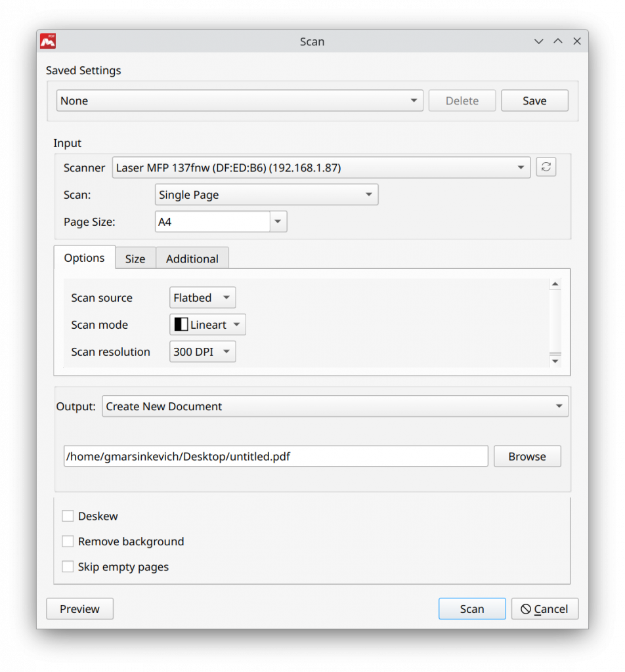
Task: Click the refresh scanner list icon
Action: 546,167
